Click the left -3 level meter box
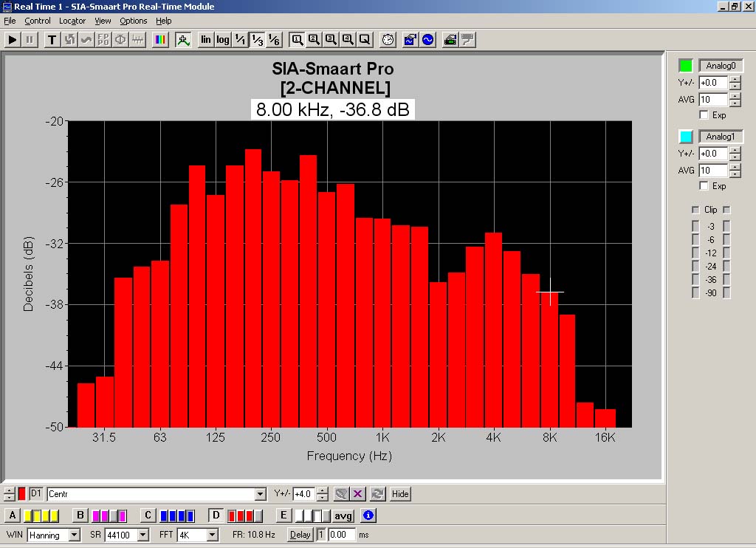The height and width of the screenshot is (548, 756). pos(695,226)
